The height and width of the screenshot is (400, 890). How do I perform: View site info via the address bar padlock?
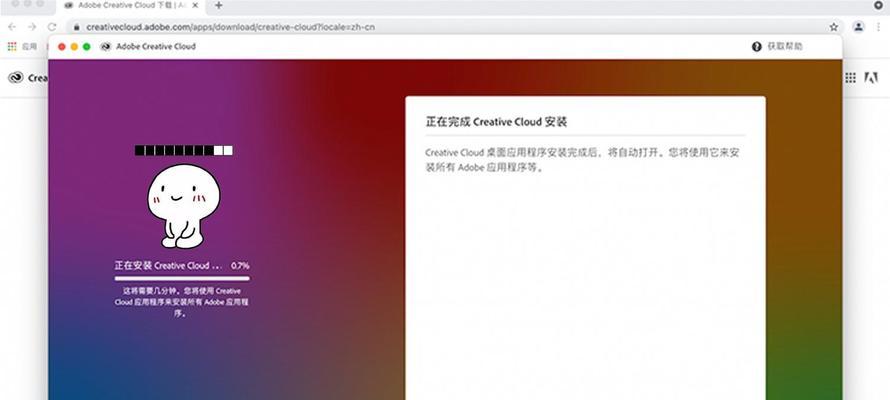point(77,27)
